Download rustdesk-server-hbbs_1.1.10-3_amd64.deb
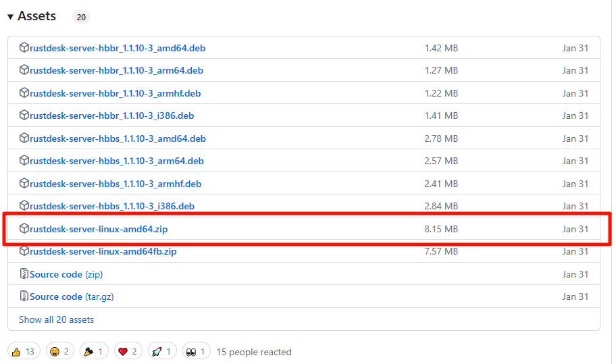Viewport: 616px width, 364px height. pos(118,138)
